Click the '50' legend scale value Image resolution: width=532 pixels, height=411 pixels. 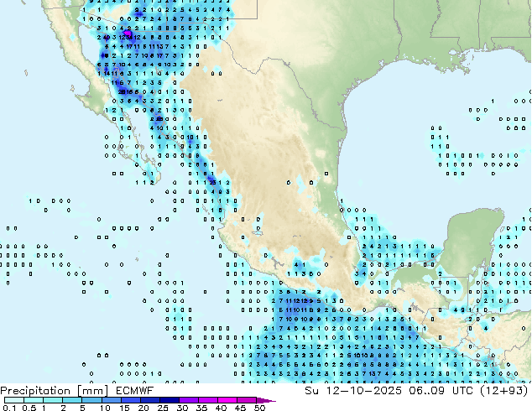[259, 408]
